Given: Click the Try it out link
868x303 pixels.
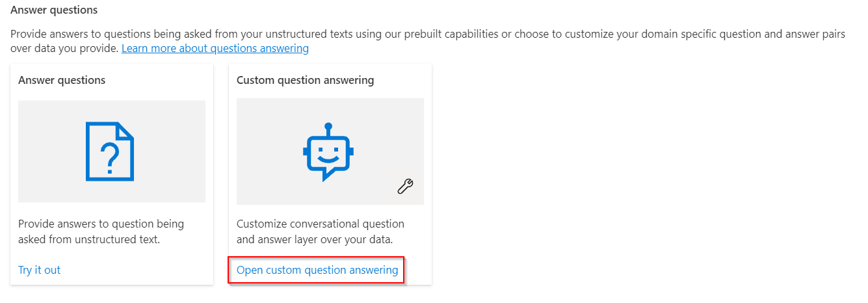Looking at the screenshot, I should [x=39, y=270].
